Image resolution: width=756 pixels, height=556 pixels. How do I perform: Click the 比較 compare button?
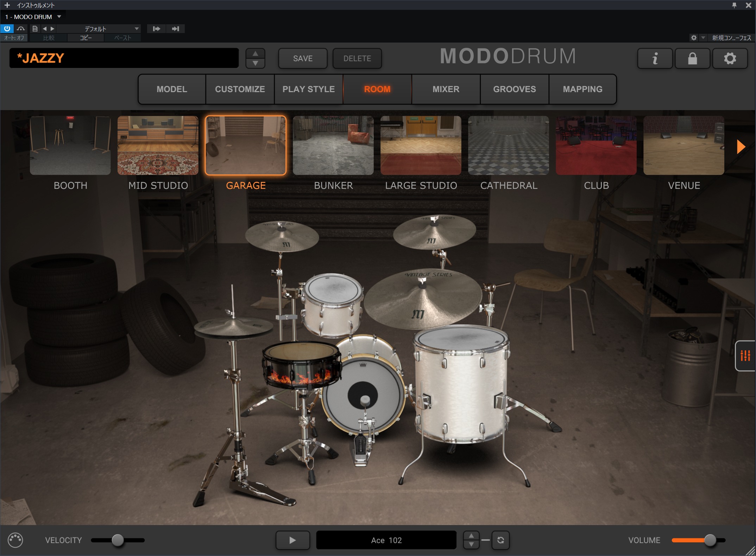click(x=49, y=38)
